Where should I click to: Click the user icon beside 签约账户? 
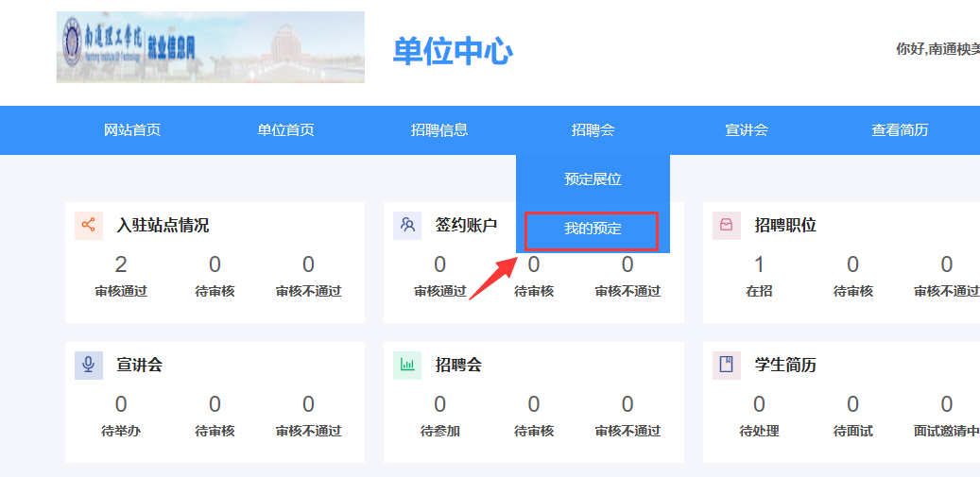(407, 225)
